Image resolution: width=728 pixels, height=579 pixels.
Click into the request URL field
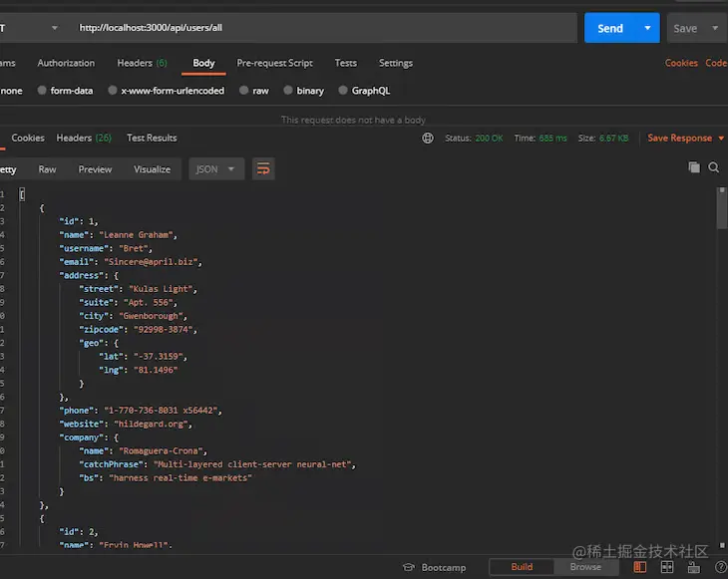pos(323,28)
